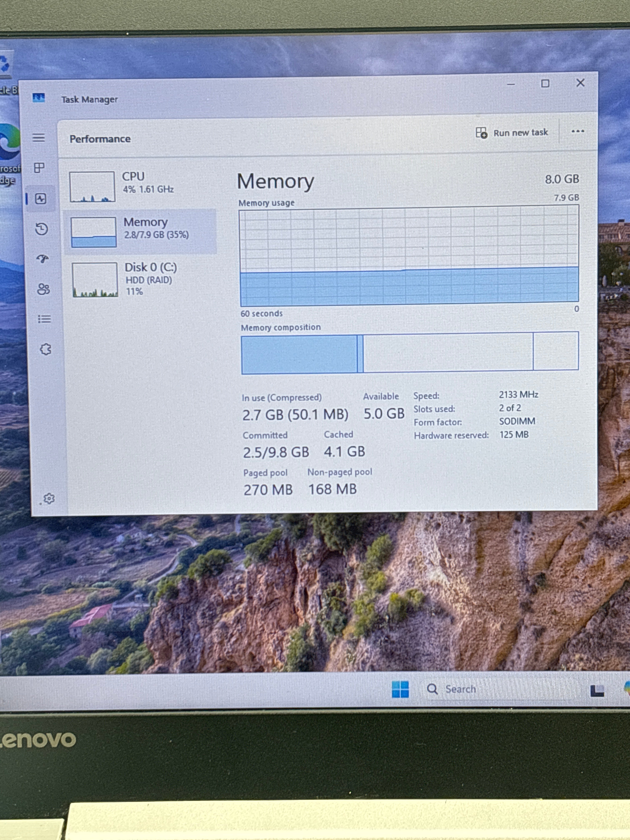Click the Disk 0 mini activity graph thumbnail
The width and height of the screenshot is (630, 840).
click(95, 280)
